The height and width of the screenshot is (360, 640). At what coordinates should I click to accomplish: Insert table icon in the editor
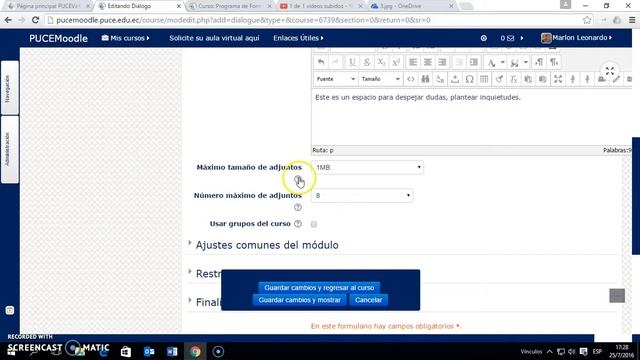click(484, 79)
